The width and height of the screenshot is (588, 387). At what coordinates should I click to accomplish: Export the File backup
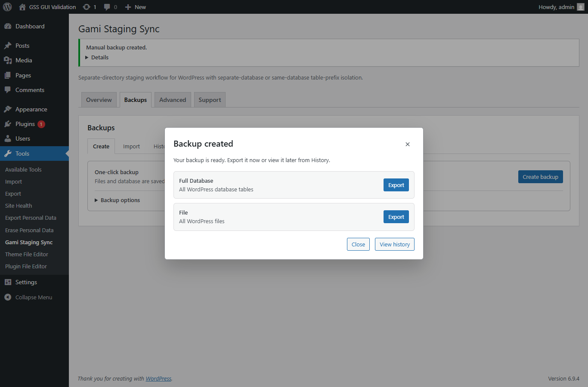[x=396, y=217]
